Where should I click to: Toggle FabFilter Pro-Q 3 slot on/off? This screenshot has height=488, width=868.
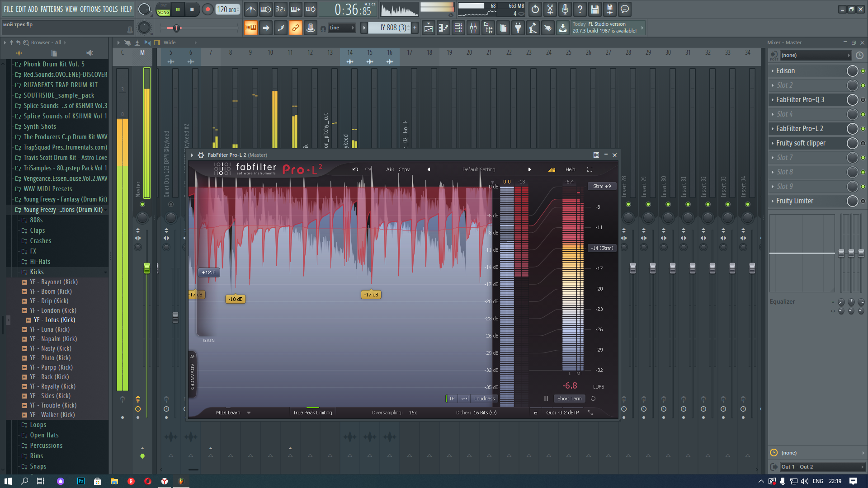click(863, 100)
